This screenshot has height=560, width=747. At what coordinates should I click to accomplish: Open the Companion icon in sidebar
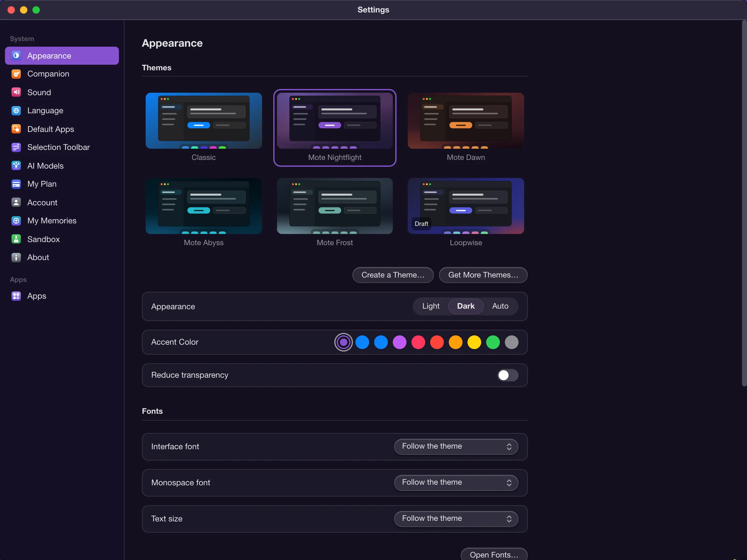[16, 74]
